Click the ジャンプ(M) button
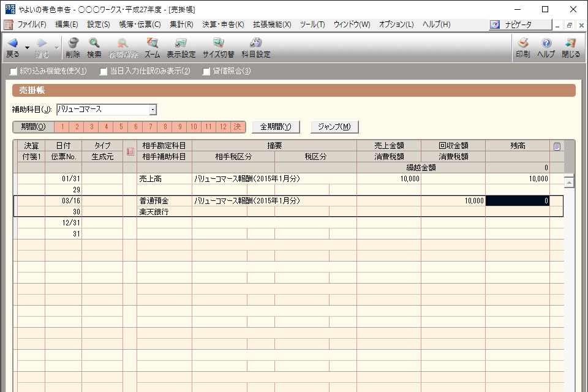Viewport: 588px width, 392px height. coord(334,127)
